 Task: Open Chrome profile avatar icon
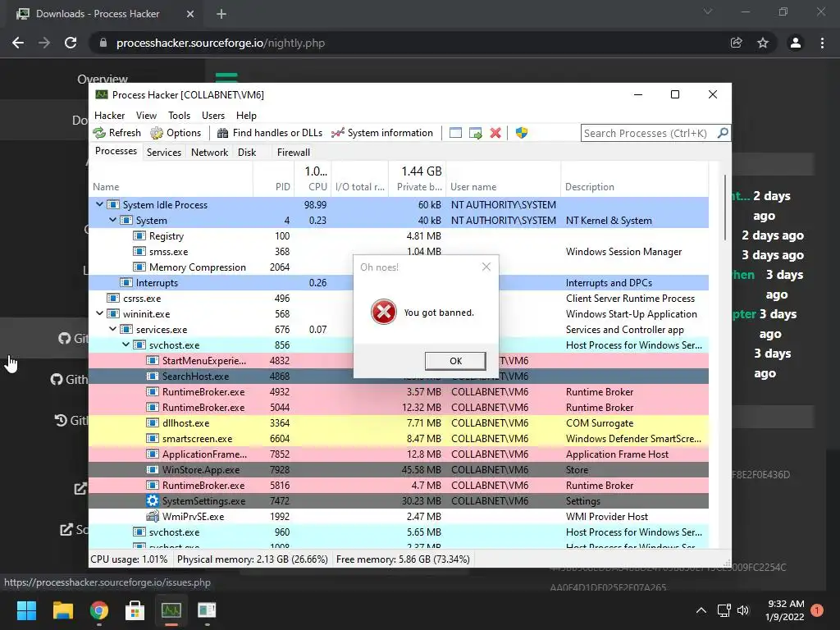796,43
